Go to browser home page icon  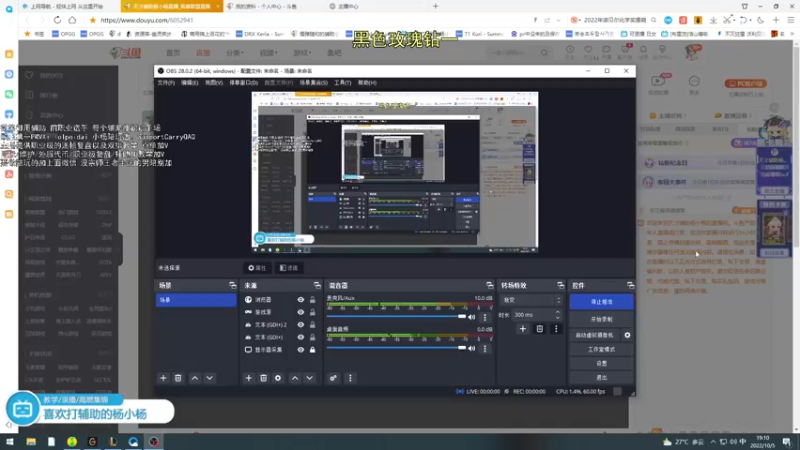click(72, 20)
